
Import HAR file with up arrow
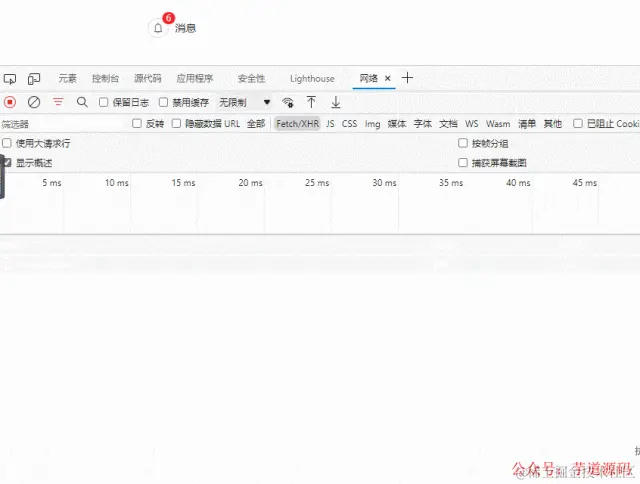point(311,102)
